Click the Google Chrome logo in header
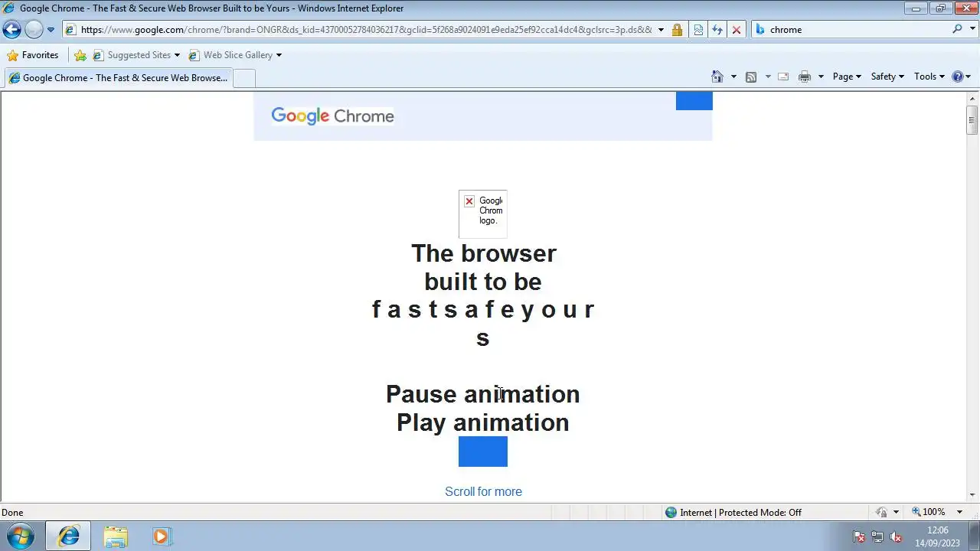This screenshot has width=980, height=551. coord(332,116)
